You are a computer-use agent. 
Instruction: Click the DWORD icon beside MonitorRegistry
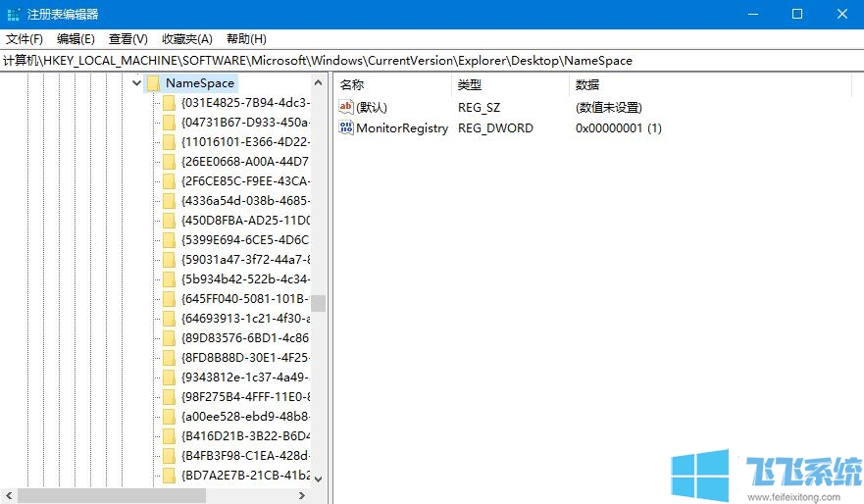click(x=346, y=128)
